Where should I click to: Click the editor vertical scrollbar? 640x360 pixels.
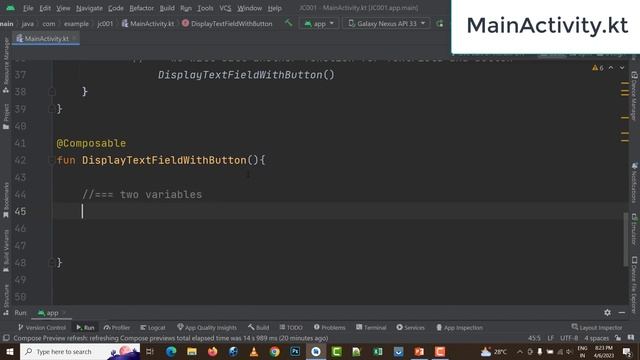click(626, 239)
